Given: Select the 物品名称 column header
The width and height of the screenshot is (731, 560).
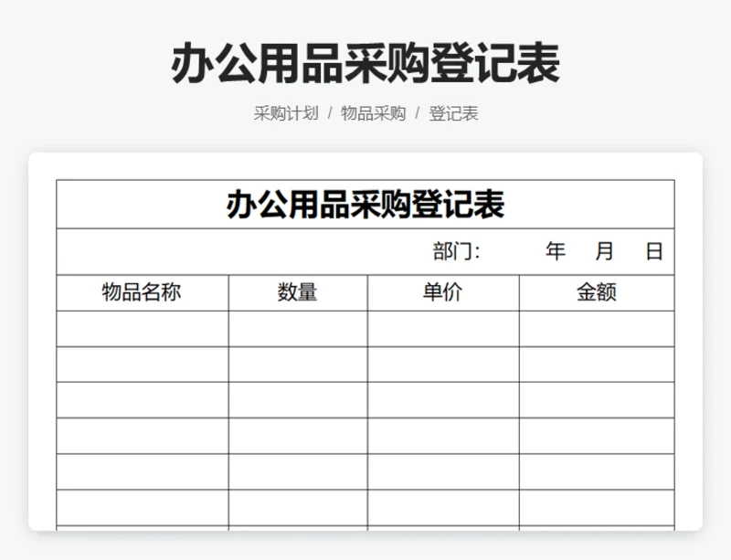Looking at the screenshot, I should pyautogui.click(x=143, y=293).
